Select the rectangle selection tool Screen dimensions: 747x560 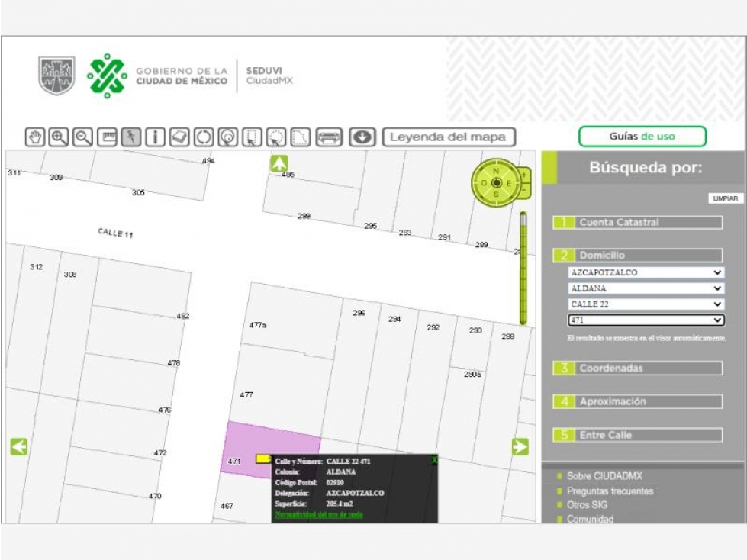pos(252,137)
